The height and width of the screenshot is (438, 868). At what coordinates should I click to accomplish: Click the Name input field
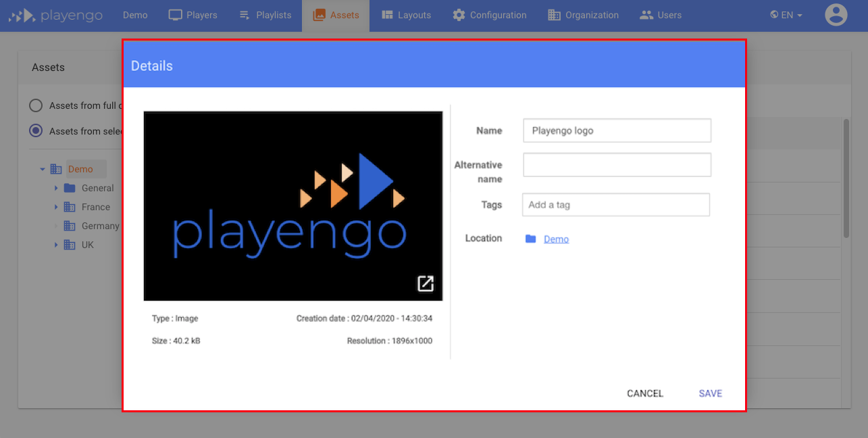tap(617, 130)
